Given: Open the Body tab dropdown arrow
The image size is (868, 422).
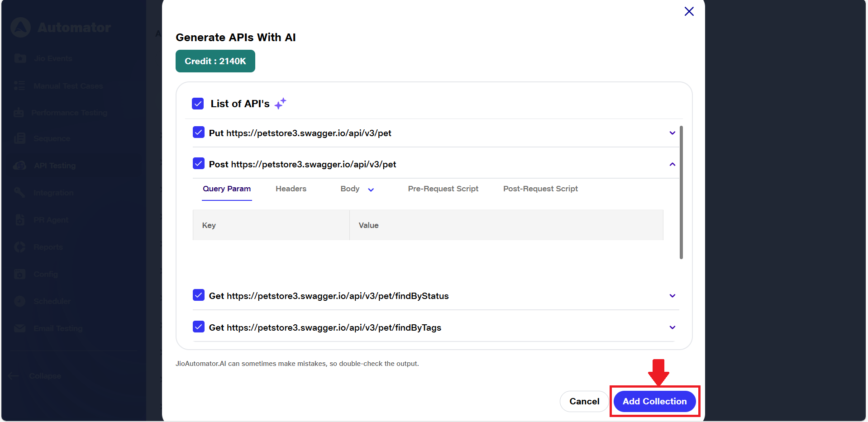Looking at the screenshot, I should tap(371, 190).
